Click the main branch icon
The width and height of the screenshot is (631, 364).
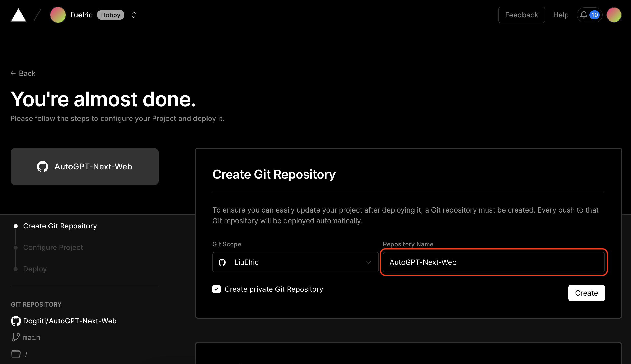pyautogui.click(x=16, y=337)
